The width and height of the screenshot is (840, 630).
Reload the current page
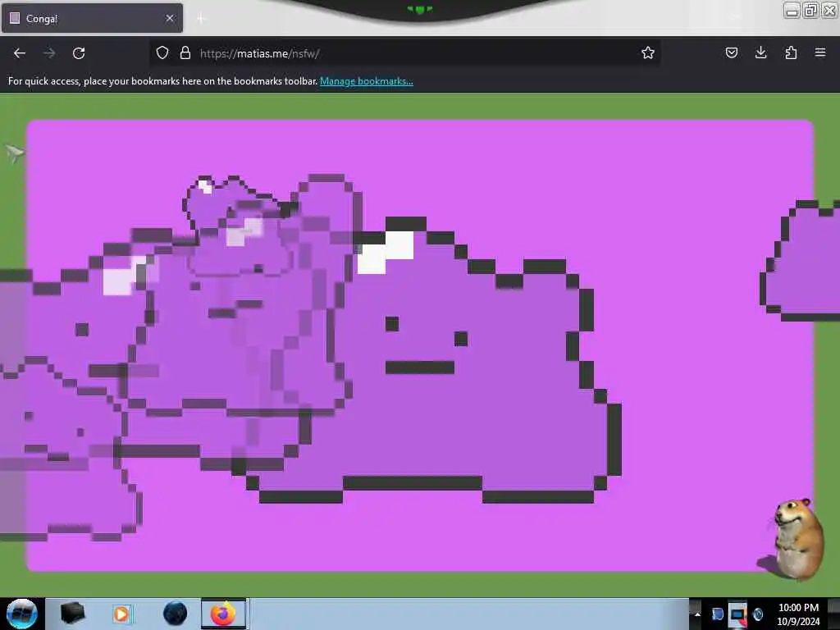[x=79, y=53]
